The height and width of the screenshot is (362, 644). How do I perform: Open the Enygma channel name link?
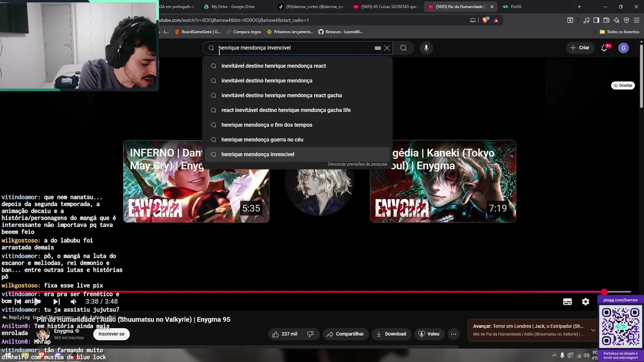[64, 331]
